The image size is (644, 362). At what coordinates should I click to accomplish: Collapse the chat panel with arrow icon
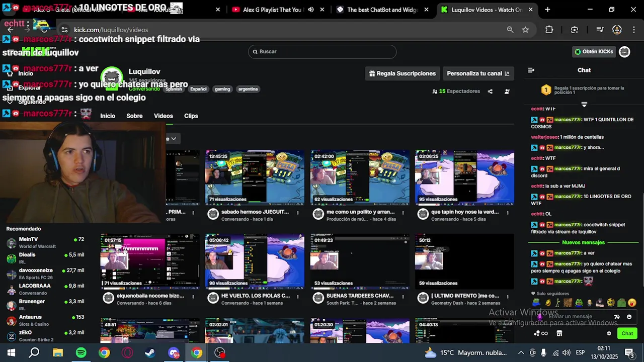tap(531, 70)
